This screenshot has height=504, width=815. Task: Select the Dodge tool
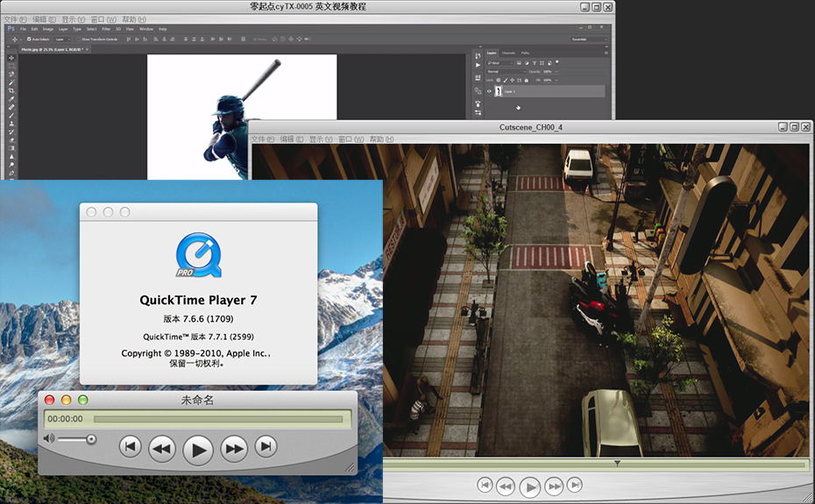[x=11, y=165]
